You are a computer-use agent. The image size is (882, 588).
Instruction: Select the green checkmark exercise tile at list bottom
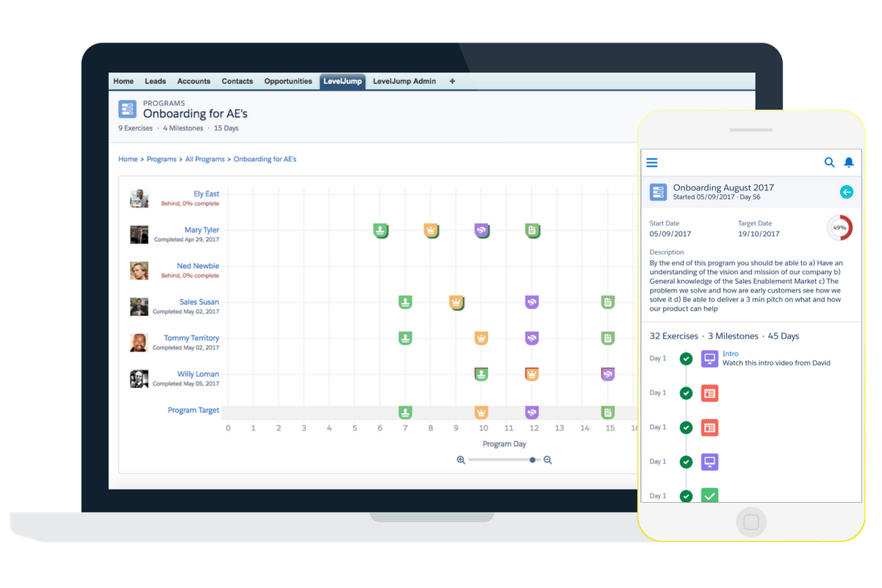pos(709,495)
